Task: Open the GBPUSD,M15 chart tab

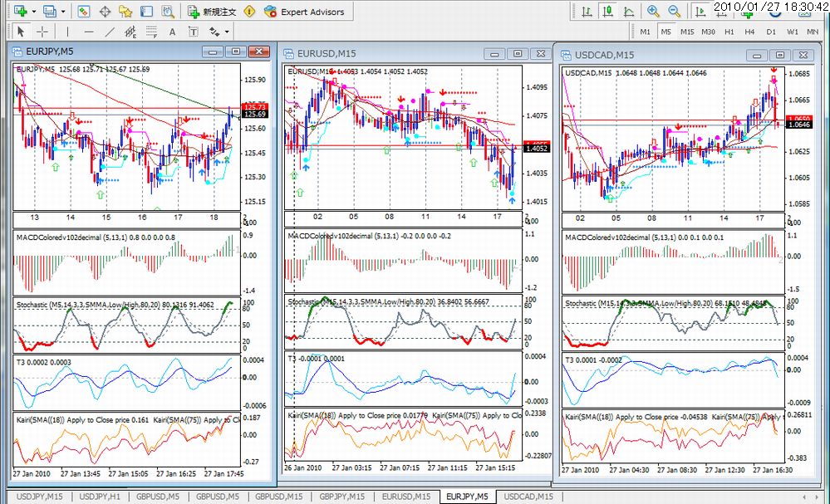Action: [x=278, y=497]
